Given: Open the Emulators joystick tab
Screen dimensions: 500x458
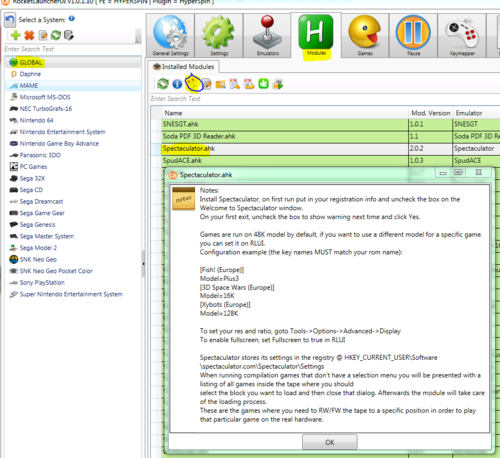Looking at the screenshot, I should point(267,36).
